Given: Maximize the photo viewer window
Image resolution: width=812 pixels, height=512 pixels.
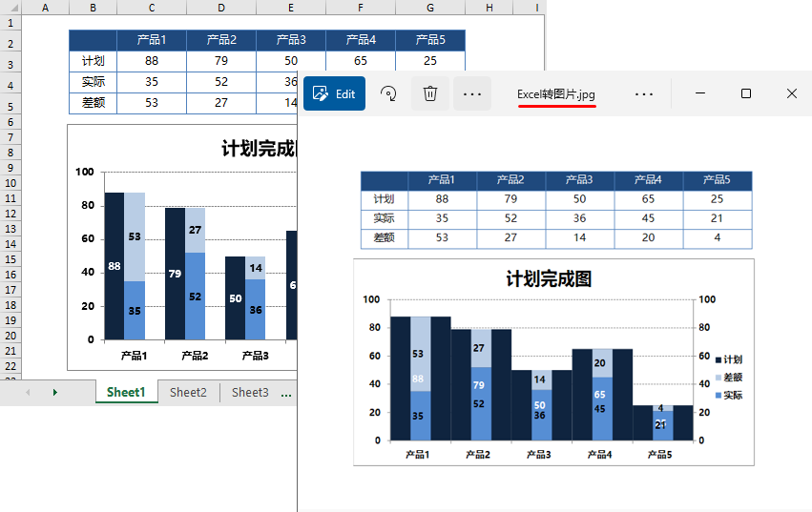Looking at the screenshot, I should (x=746, y=93).
